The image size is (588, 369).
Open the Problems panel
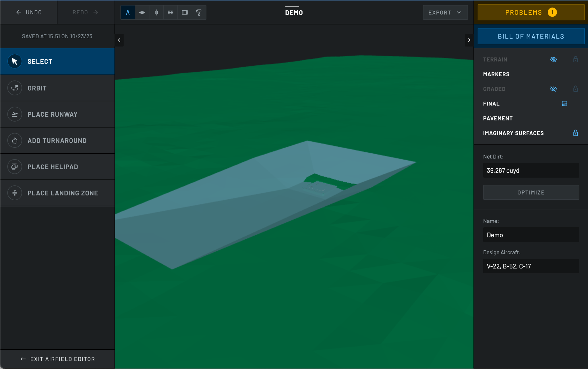tap(530, 12)
